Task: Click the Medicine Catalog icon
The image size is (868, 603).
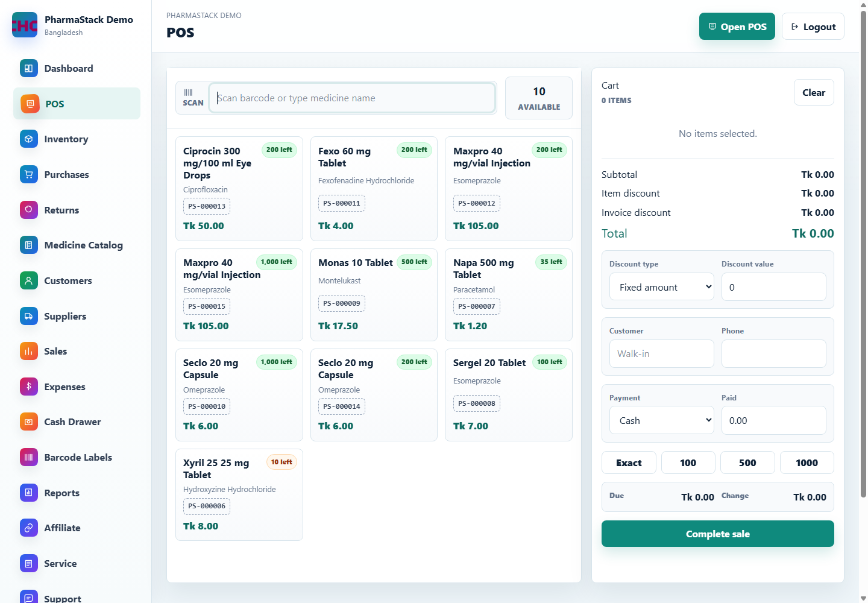Action: (28, 245)
